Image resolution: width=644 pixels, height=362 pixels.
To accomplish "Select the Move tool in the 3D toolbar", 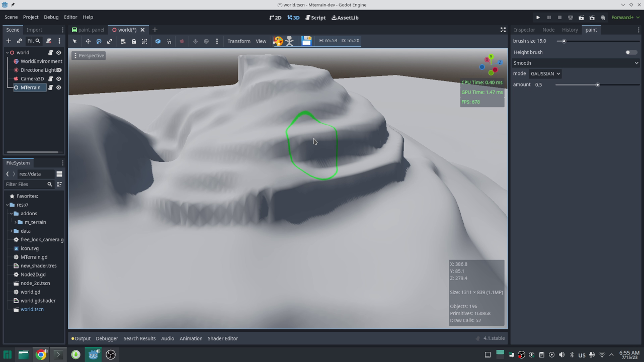I will coord(89,41).
